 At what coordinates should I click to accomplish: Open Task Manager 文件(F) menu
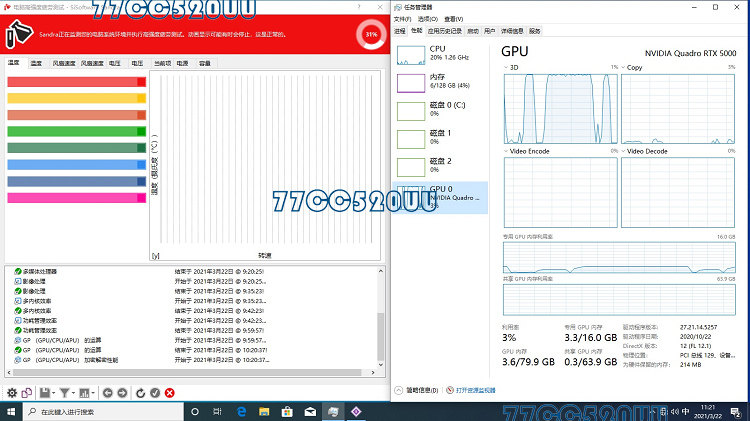(x=402, y=19)
